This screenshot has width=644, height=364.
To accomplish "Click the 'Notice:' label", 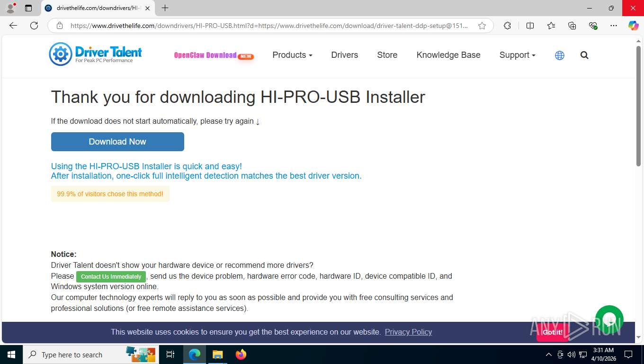I will (x=63, y=254).
